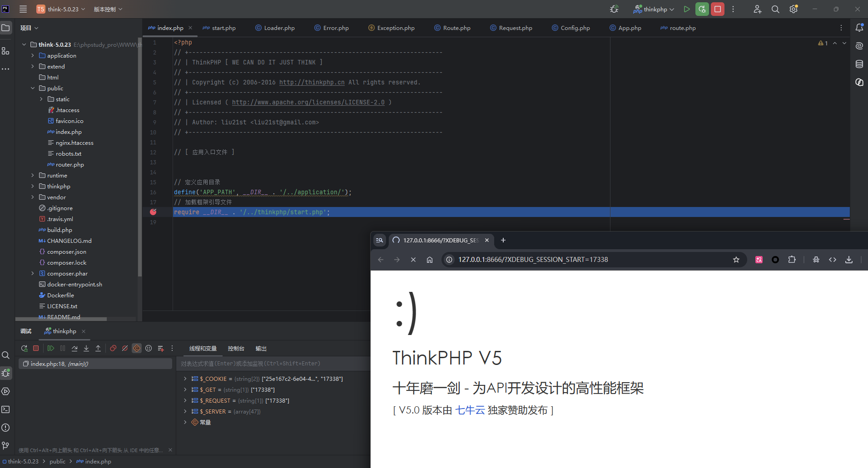Screen dimensions: 868x468
Task: Open Search Everywhere magnifier in title bar
Action: coord(775,9)
